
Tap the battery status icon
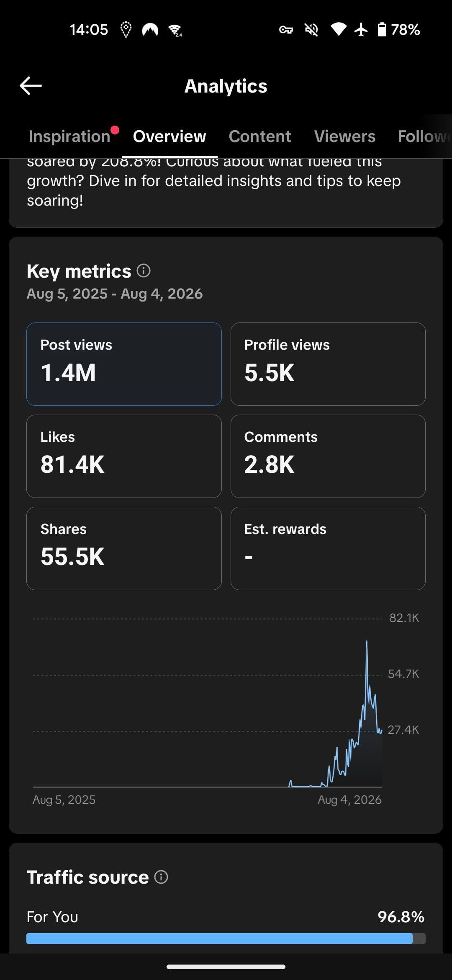tap(382, 30)
